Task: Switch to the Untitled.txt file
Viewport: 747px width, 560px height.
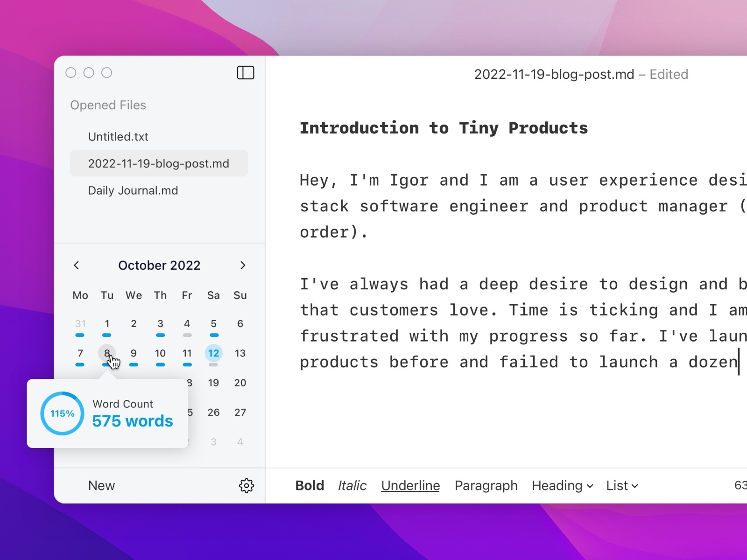Action: coord(118,136)
